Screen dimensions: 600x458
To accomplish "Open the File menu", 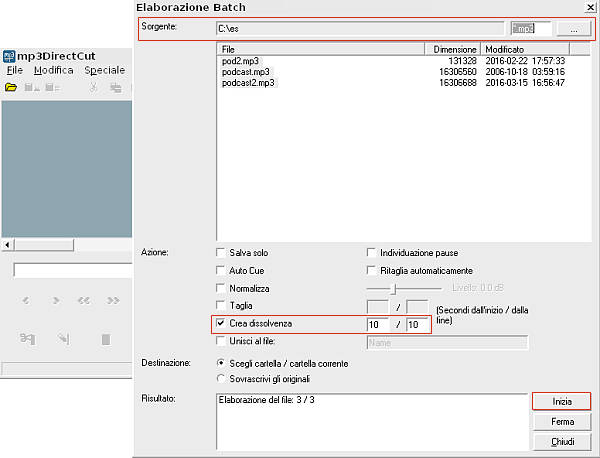I will tap(14, 71).
